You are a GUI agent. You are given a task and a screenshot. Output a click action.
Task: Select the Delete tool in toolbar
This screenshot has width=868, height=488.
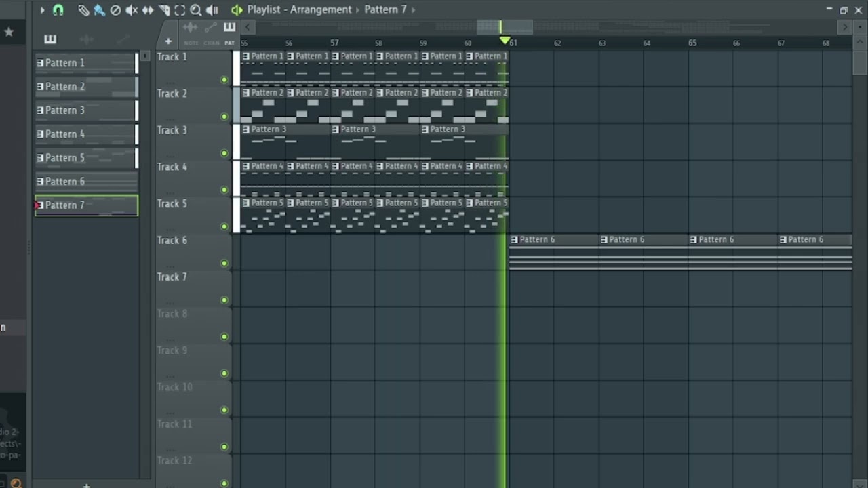point(115,10)
